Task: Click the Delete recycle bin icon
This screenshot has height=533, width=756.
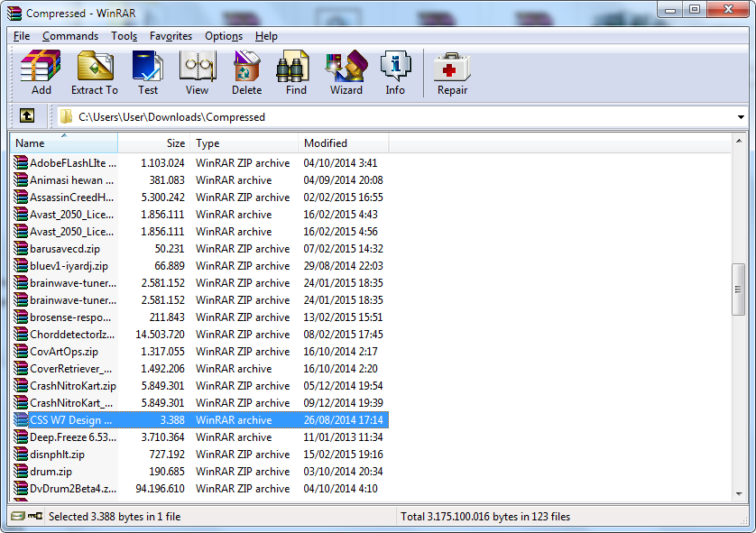Action: click(247, 72)
